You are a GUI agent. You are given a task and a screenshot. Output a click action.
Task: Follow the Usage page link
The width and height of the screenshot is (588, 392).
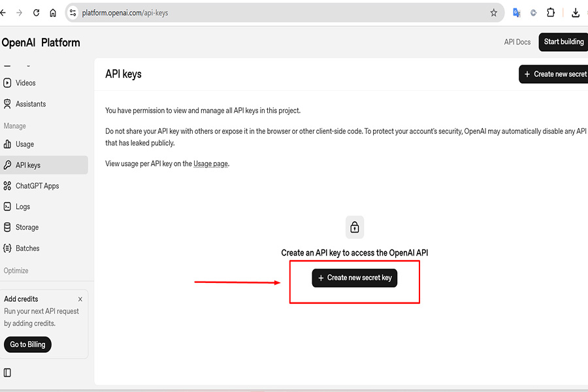click(210, 164)
